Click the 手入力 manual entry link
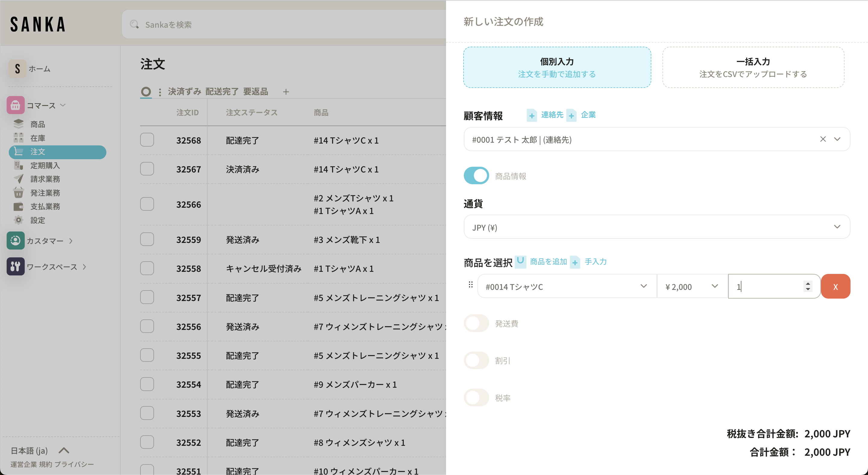868x475 pixels. pos(596,262)
